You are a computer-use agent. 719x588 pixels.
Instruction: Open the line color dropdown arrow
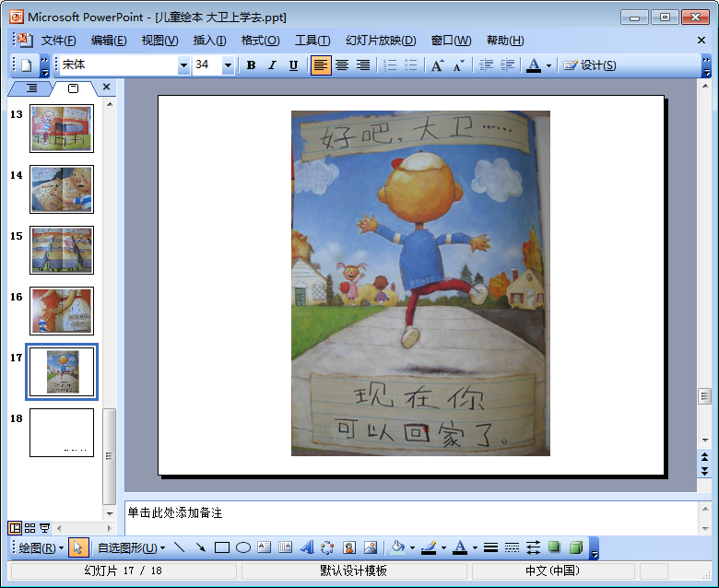point(443,548)
